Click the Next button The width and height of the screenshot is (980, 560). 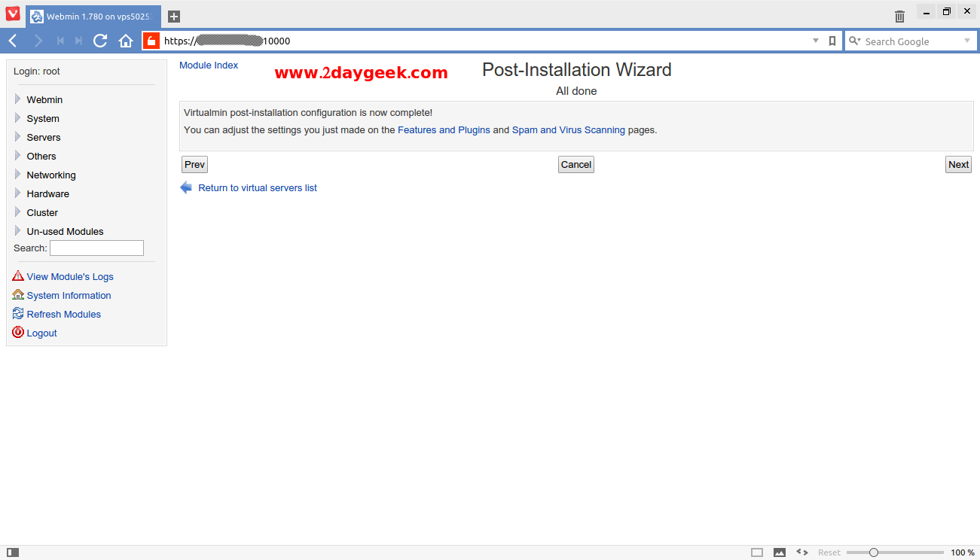(x=958, y=165)
